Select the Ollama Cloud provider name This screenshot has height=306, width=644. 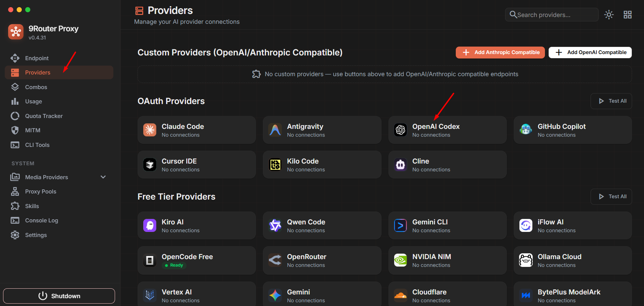pyautogui.click(x=560, y=257)
